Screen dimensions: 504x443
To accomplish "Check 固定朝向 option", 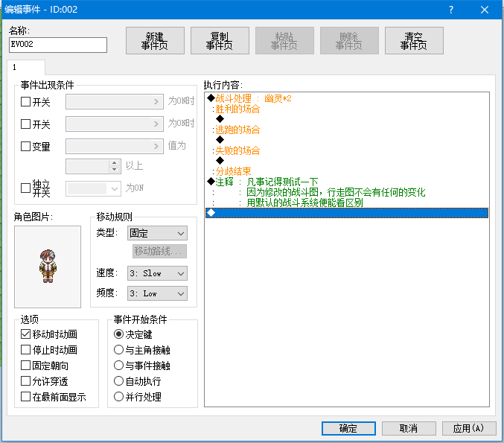I will click(x=25, y=366).
